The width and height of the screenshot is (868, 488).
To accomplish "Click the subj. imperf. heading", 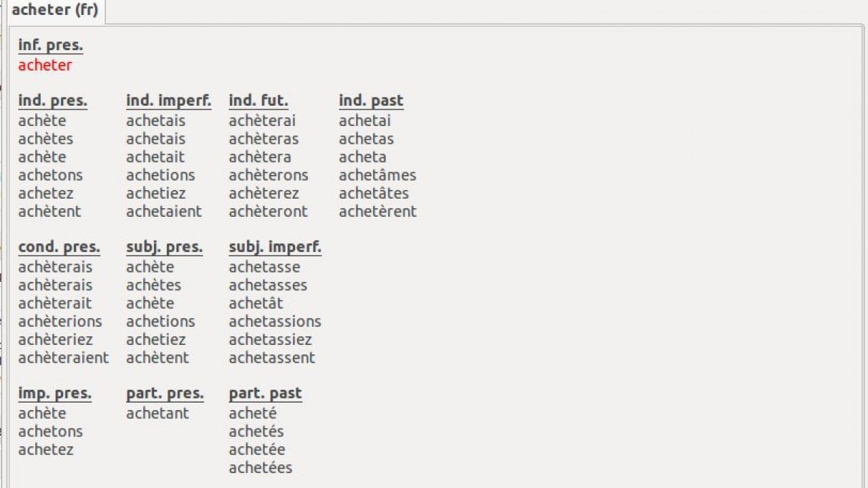I will click(x=275, y=247).
